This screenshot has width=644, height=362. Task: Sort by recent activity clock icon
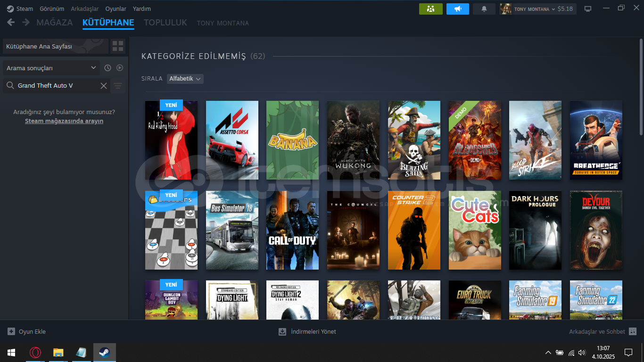tap(107, 68)
